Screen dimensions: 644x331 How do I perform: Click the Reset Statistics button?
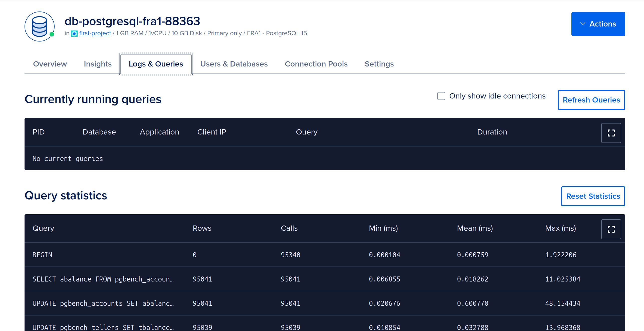593,196
